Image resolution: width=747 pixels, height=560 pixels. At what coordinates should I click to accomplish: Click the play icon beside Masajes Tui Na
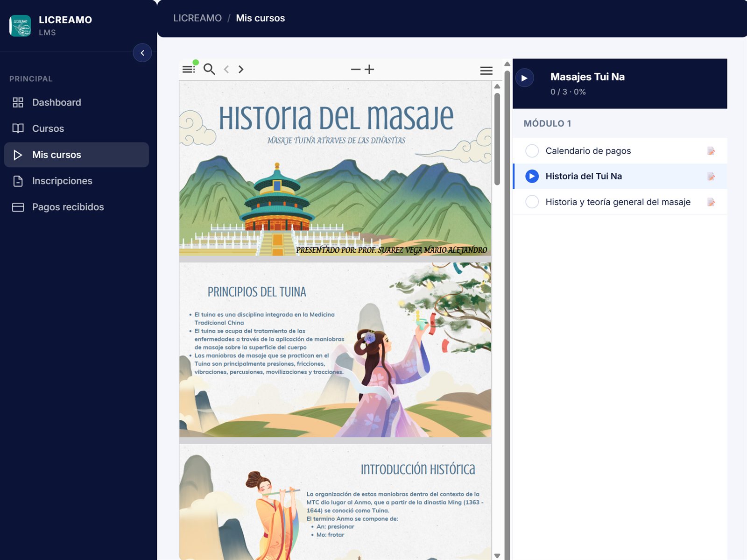pyautogui.click(x=525, y=78)
